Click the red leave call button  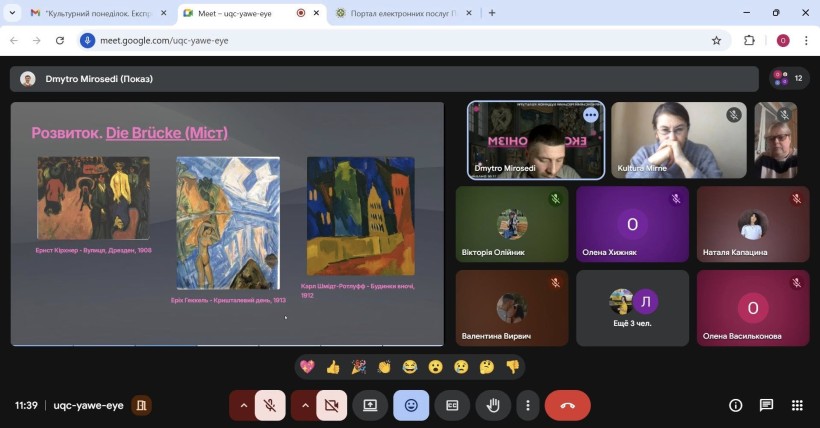[567, 405]
